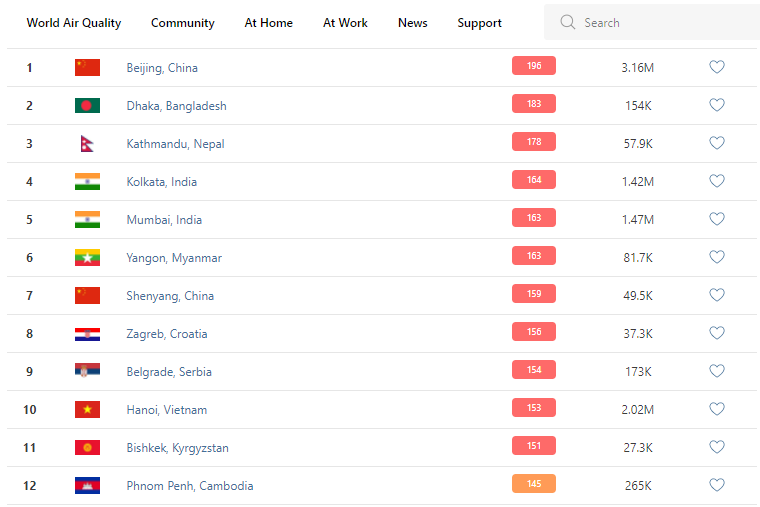This screenshot has width=760, height=507.
Task: Open the World Air Quality menu
Action: (x=74, y=23)
